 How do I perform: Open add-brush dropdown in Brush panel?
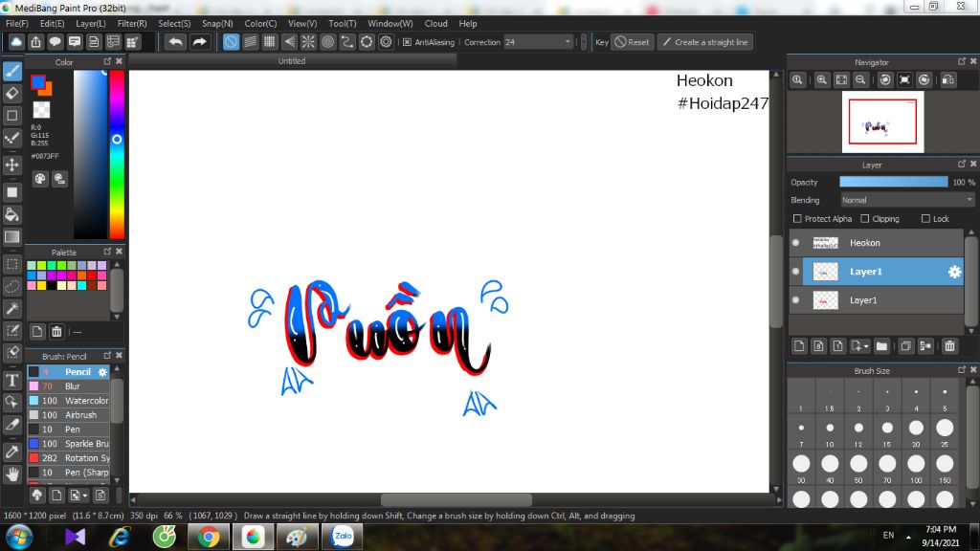point(84,496)
